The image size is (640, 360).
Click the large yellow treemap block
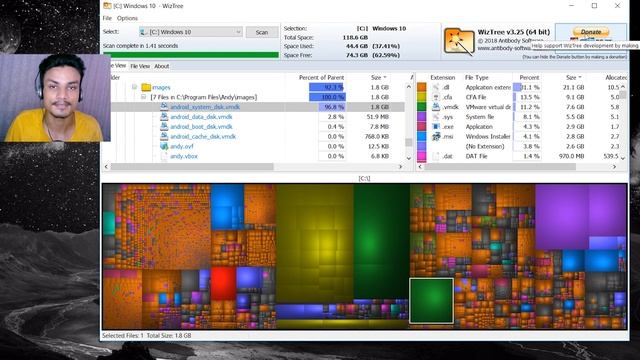314,244
